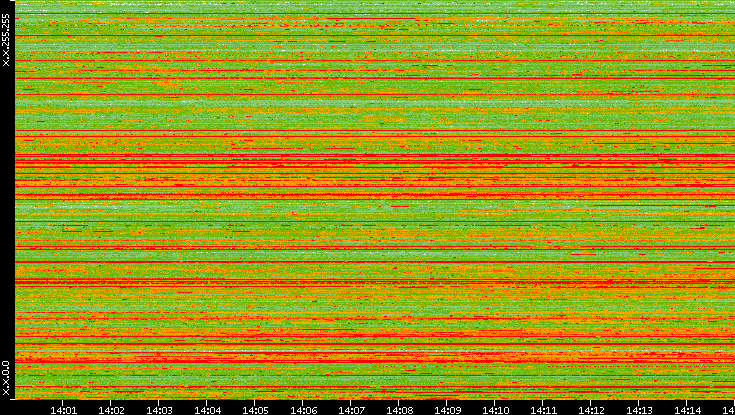Select the 14:11 time axis label
Image resolution: width=735 pixels, height=415 pixels.
coord(543,410)
